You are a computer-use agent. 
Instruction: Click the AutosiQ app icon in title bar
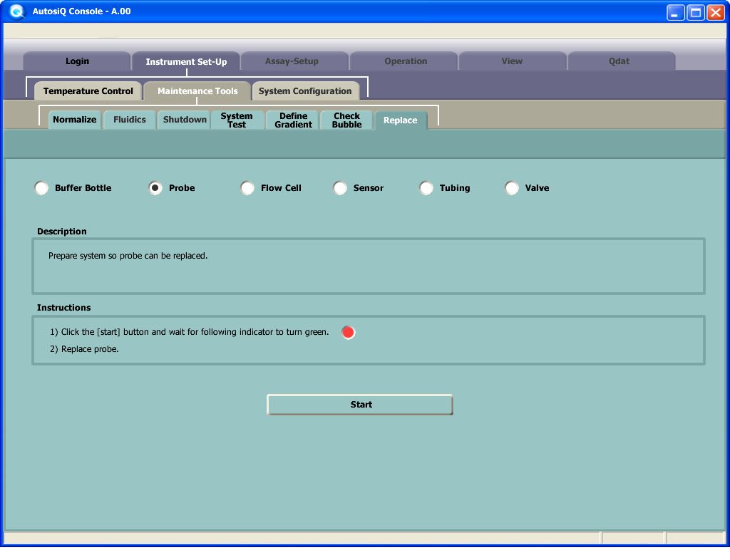[17, 11]
